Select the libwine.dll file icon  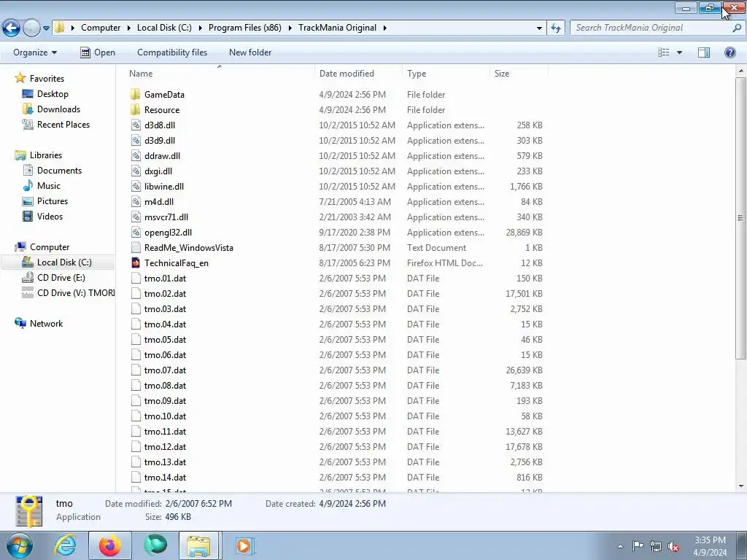(x=136, y=186)
